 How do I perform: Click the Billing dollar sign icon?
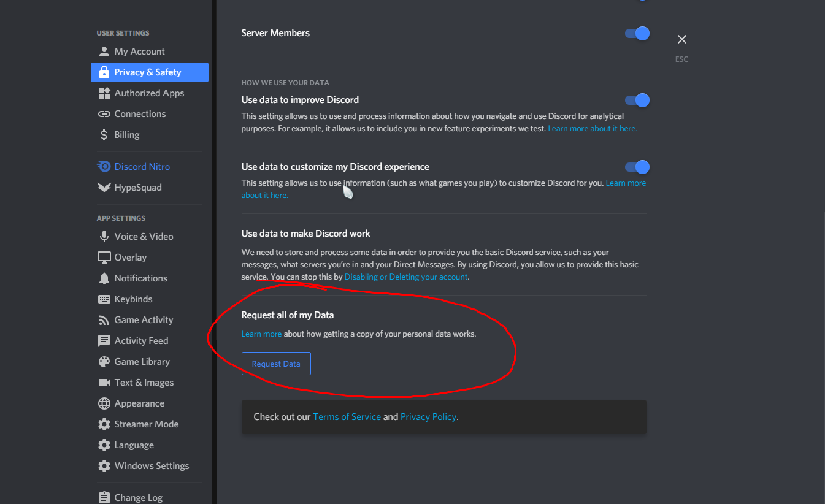104,135
